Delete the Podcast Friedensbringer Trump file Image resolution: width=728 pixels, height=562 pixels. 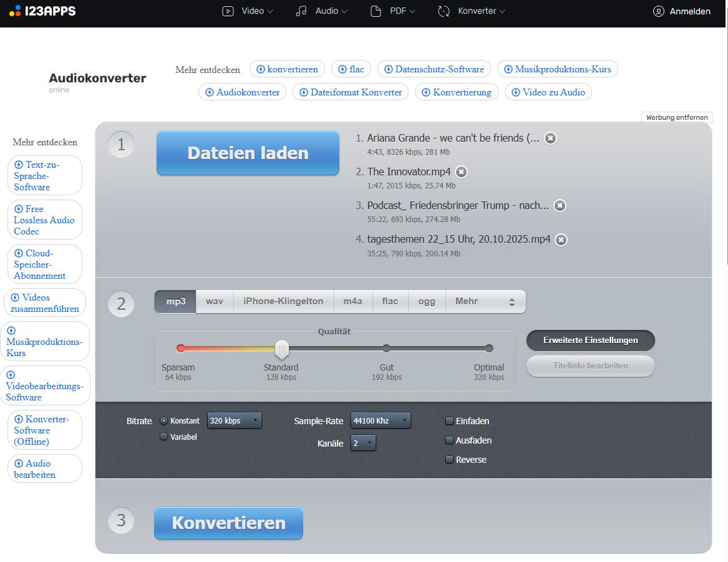click(x=560, y=206)
